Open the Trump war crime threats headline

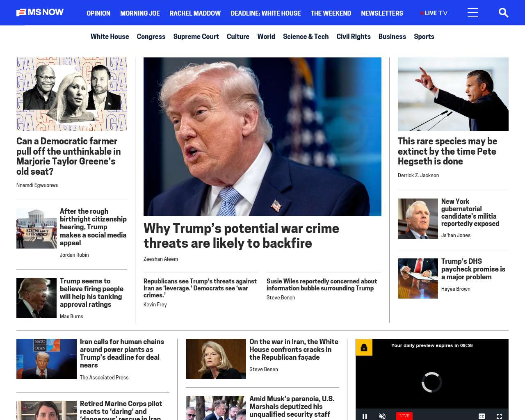241,235
